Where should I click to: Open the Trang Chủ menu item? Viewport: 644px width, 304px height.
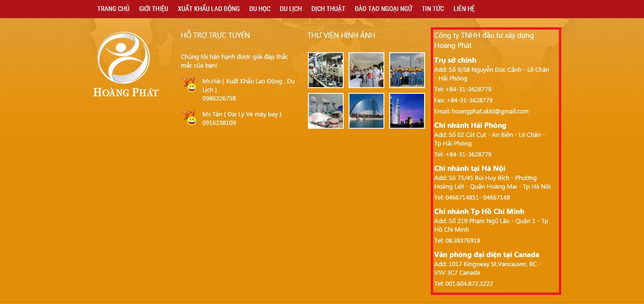[113, 9]
